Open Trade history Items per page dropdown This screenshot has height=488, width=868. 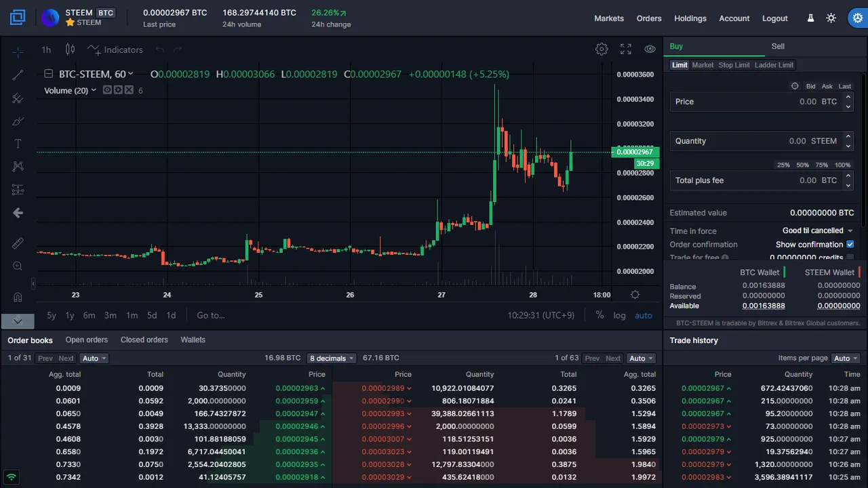pyautogui.click(x=845, y=358)
